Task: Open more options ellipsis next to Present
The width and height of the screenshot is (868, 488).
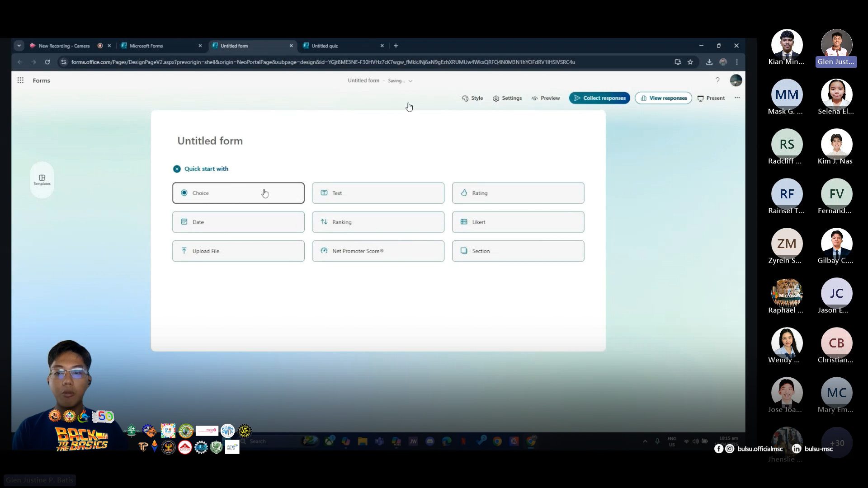Action: pos(737,98)
